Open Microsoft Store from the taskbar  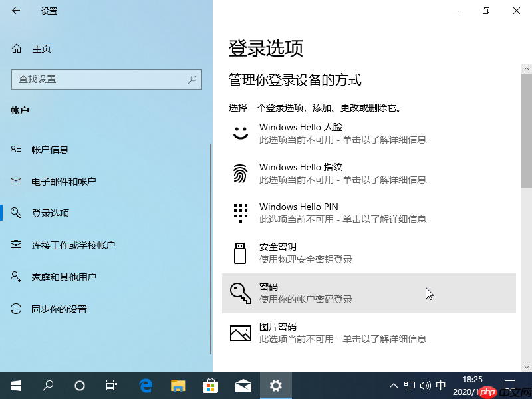(210, 385)
